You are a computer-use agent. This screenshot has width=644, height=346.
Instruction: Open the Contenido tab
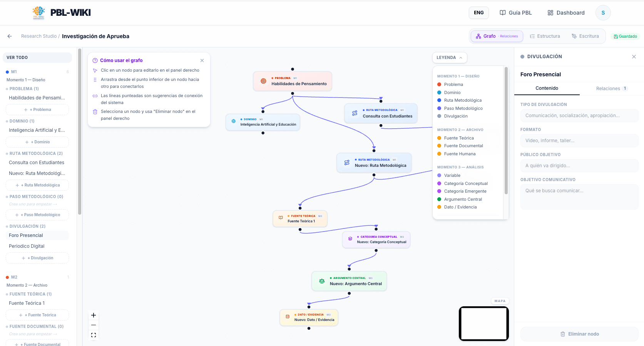(x=547, y=88)
